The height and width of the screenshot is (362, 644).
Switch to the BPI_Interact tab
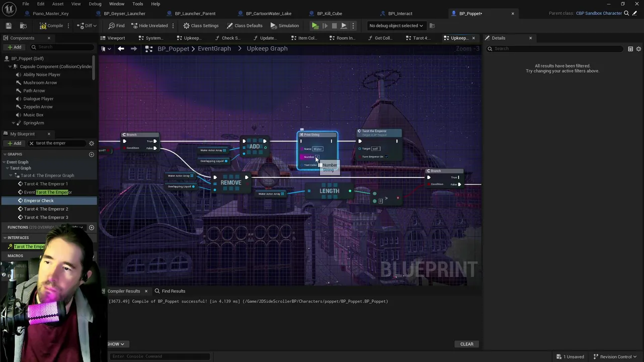point(400,14)
